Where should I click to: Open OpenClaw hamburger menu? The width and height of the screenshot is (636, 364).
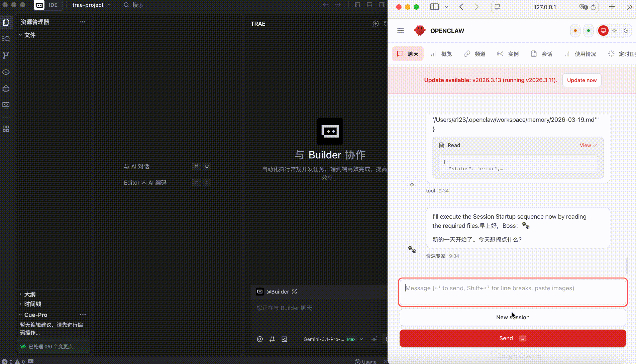(401, 31)
